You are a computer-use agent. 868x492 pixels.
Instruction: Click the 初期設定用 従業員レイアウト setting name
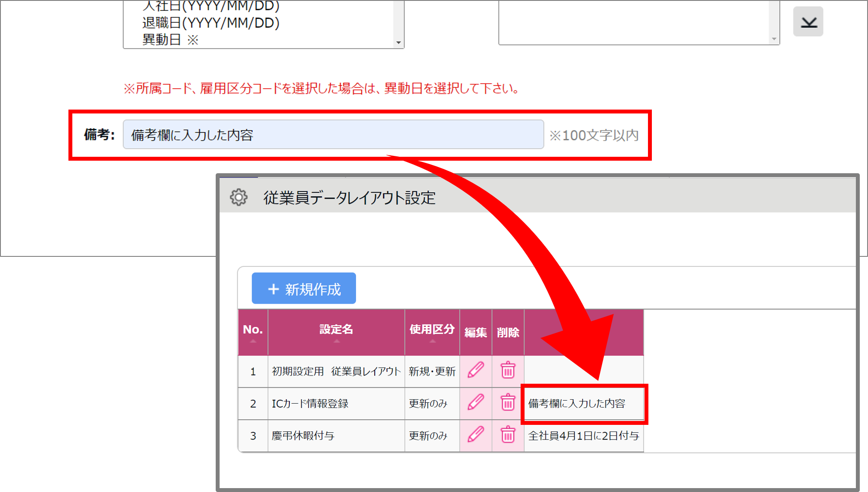[336, 372]
